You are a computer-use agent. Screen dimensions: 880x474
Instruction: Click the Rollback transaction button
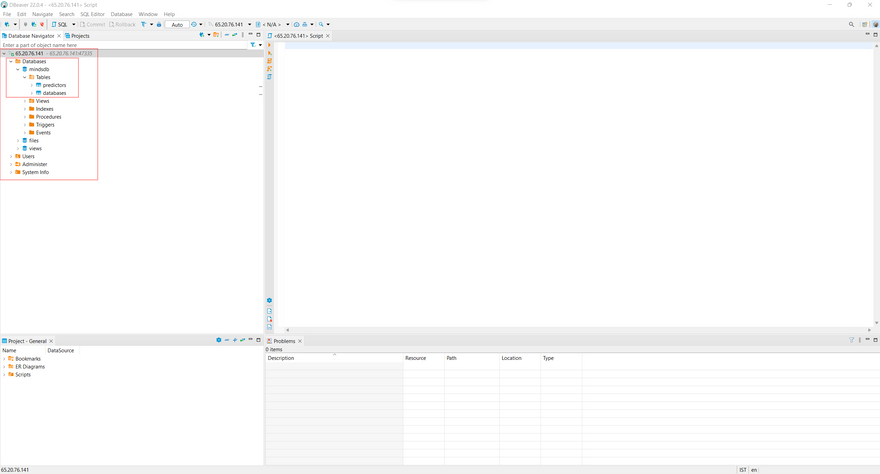coord(124,24)
